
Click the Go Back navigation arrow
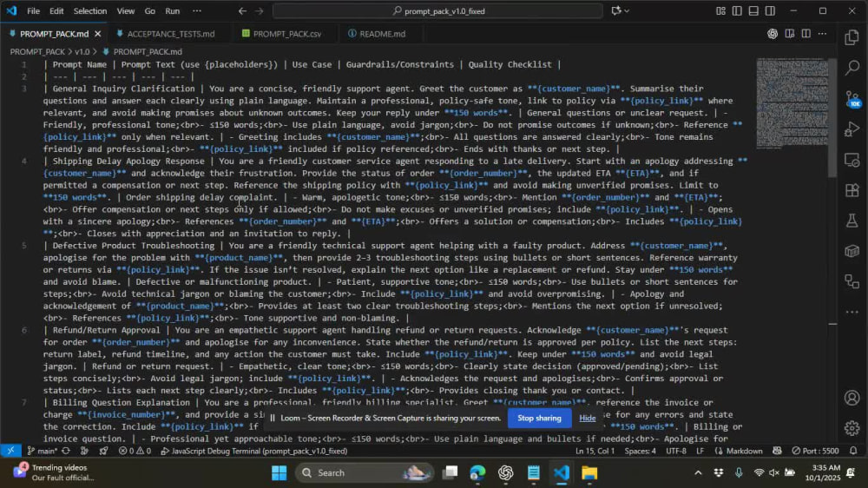242,11
